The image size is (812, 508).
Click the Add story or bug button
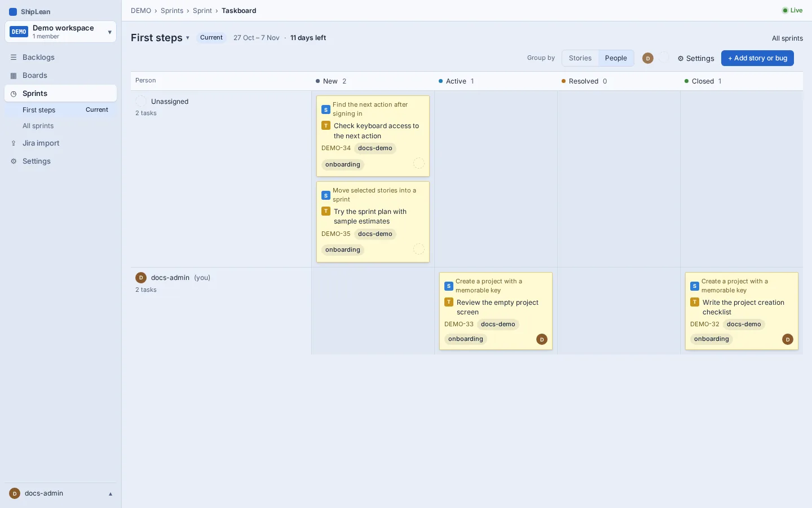pyautogui.click(x=757, y=58)
